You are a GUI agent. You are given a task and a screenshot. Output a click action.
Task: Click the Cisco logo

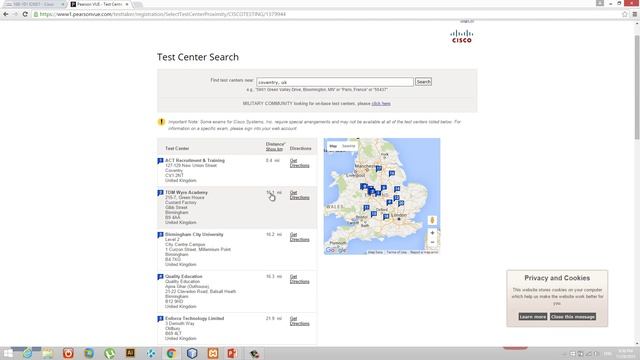[462, 36]
